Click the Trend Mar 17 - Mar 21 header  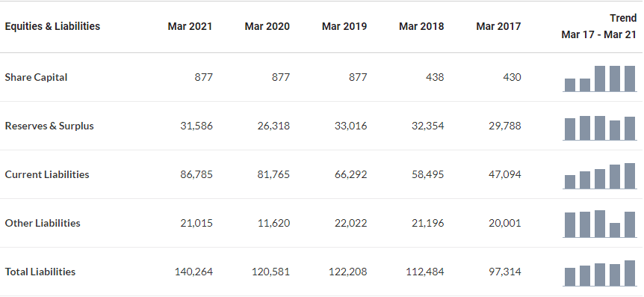(599, 26)
